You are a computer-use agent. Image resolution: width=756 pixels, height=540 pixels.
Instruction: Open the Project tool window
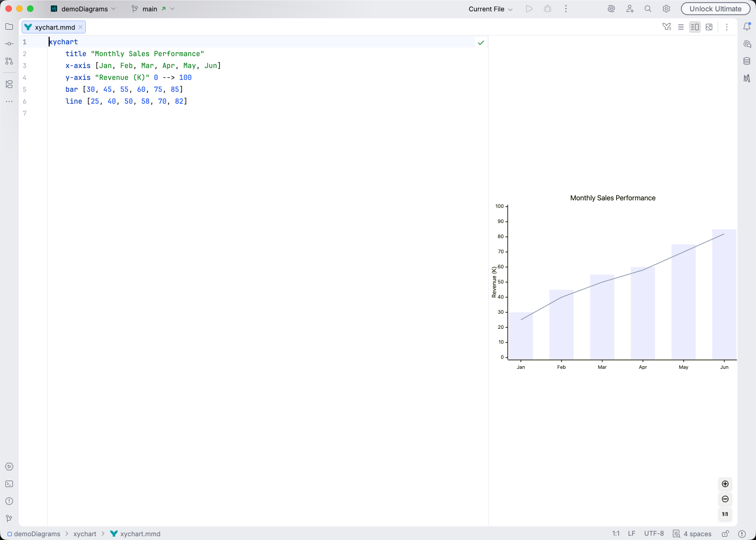(x=9, y=26)
